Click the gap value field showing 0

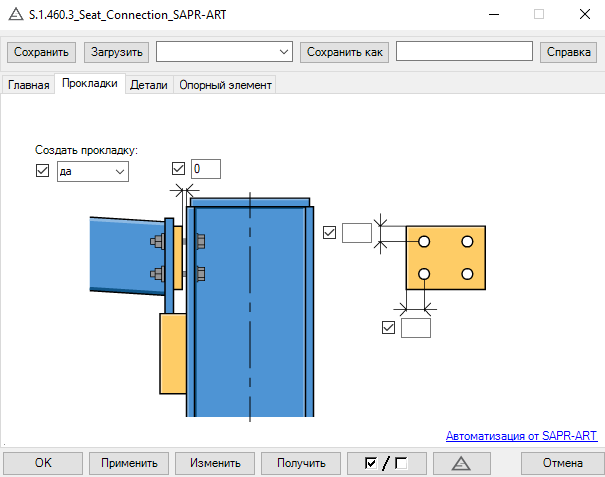pyautogui.click(x=205, y=169)
